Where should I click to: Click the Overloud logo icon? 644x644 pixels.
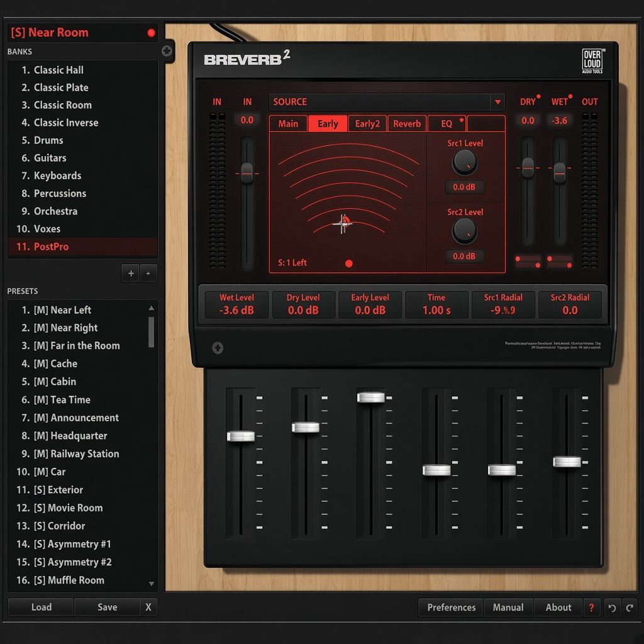[592, 61]
